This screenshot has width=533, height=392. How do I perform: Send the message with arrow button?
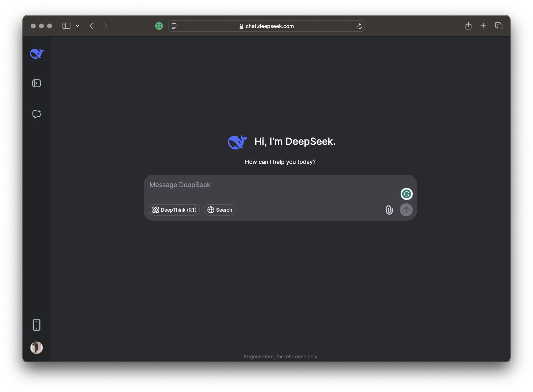(x=406, y=210)
